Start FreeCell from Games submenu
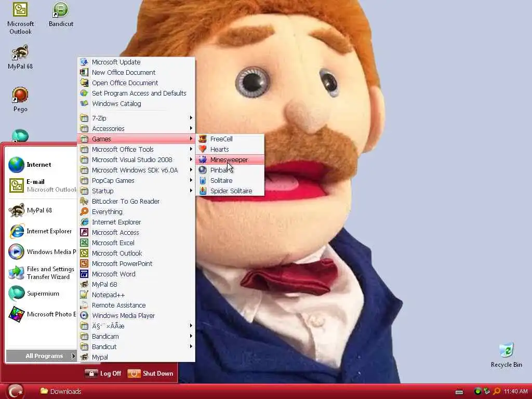The width and height of the screenshot is (532, 399). (x=230, y=139)
